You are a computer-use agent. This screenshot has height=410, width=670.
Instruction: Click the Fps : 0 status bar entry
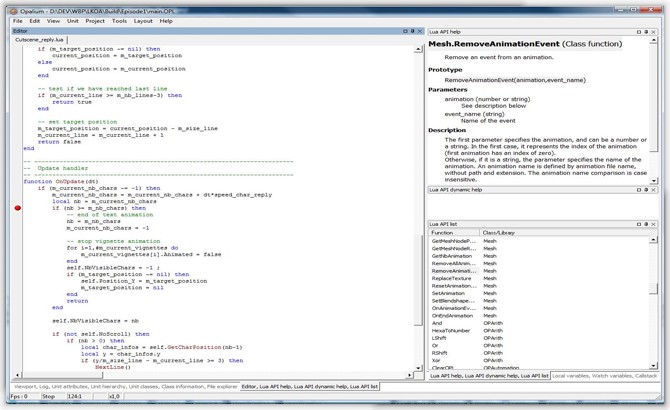[x=19, y=397]
